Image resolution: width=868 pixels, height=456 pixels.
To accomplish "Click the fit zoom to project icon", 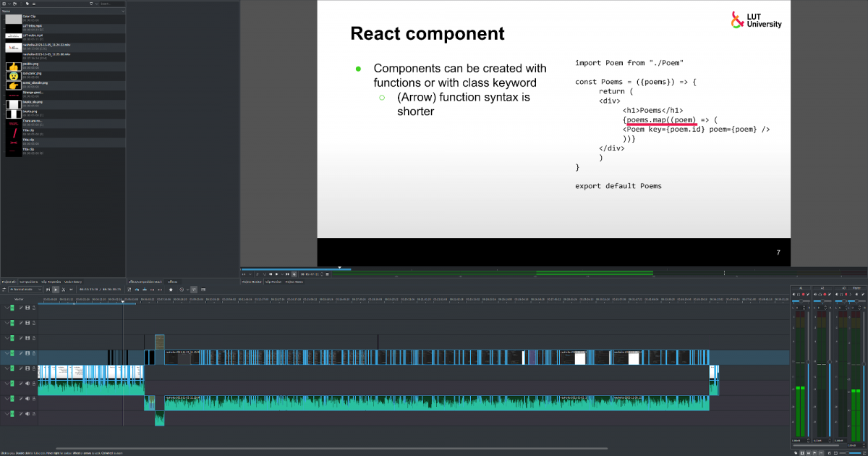I will pyautogui.click(x=835, y=453).
